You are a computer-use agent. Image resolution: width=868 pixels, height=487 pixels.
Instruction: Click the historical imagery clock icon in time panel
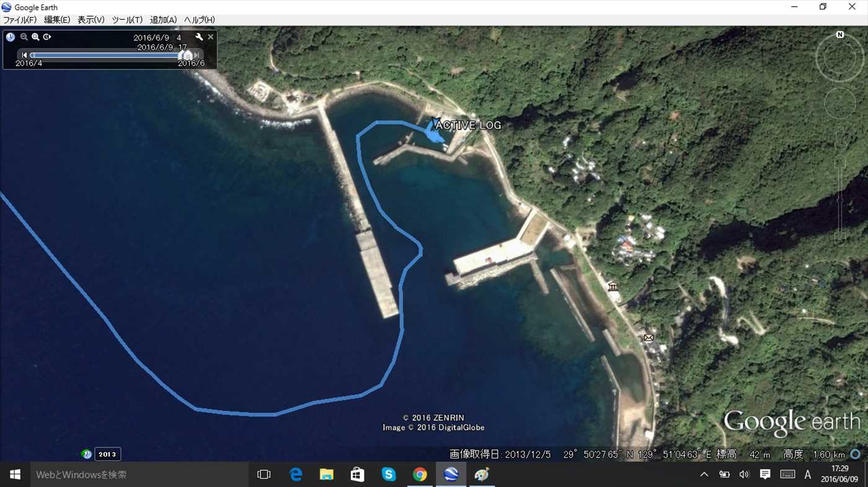(x=11, y=37)
